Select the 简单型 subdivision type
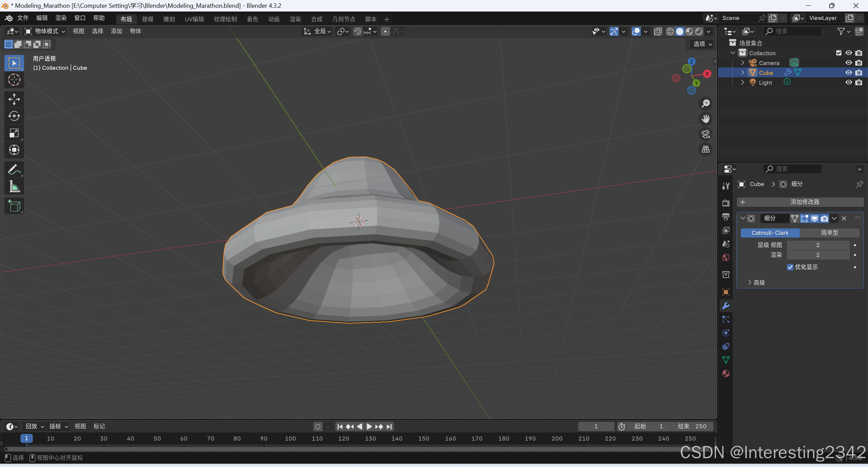 [829, 233]
